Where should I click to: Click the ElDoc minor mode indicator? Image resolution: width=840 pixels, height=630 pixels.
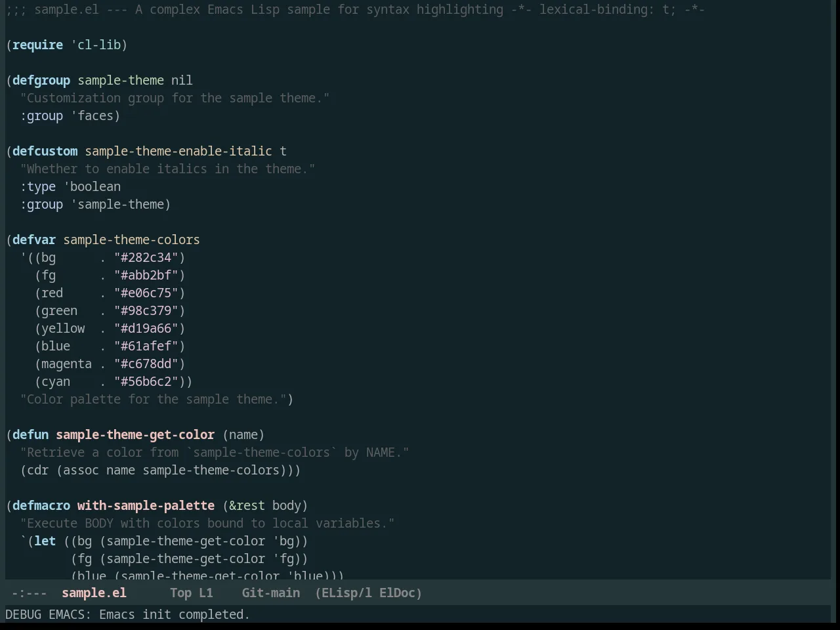coord(400,593)
